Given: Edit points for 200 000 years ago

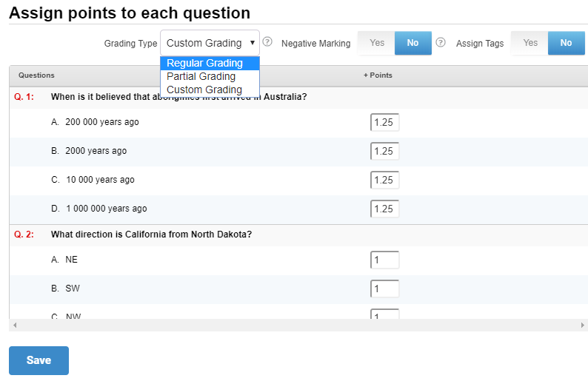Looking at the screenshot, I should click(384, 122).
